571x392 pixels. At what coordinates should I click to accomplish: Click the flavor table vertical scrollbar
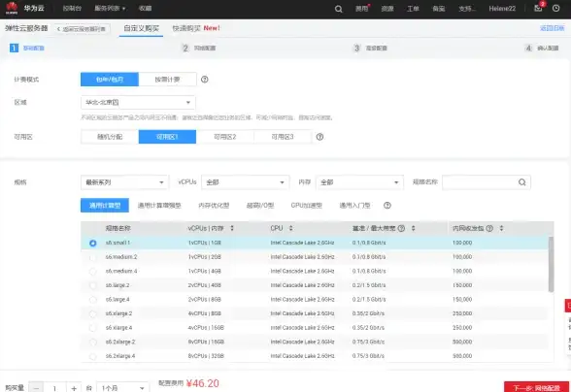point(551,264)
